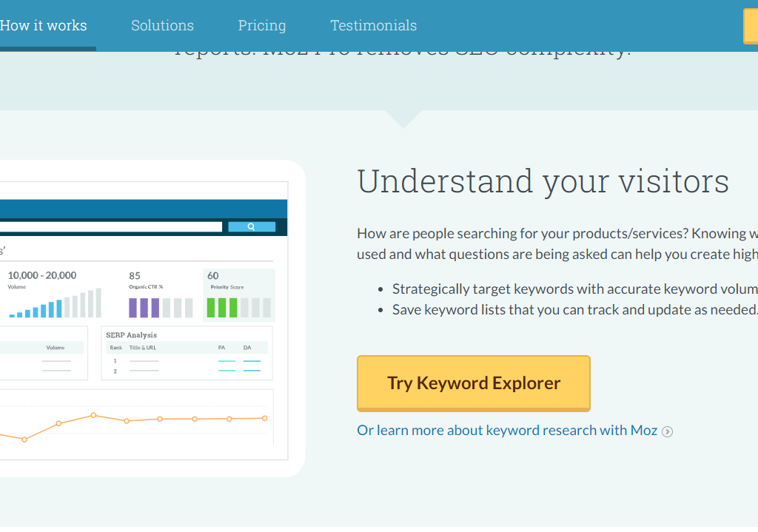Viewport: 758px width, 532px height.
Task: Click the Rank column header
Action: coord(116,348)
